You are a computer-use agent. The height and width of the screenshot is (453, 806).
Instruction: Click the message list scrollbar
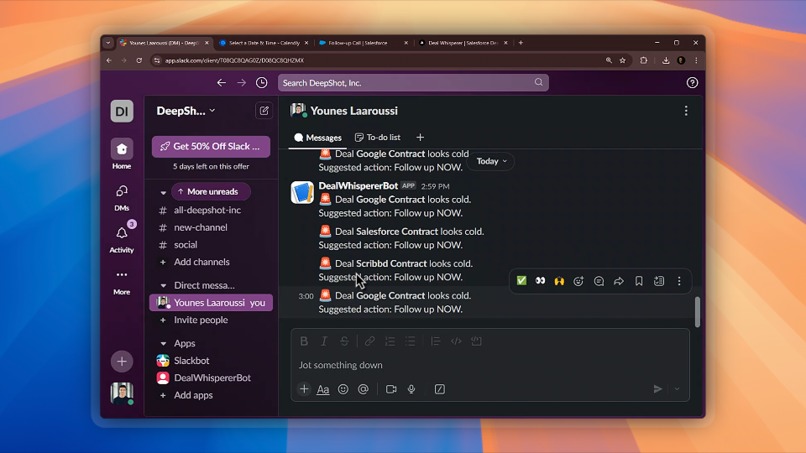click(698, 312)
